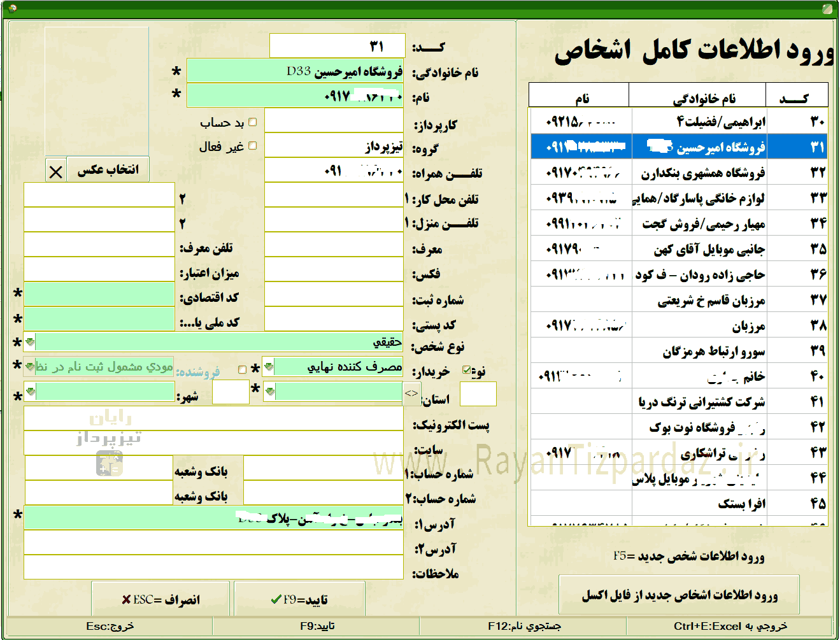
Task: Click the ملاحظات input field
Action: pyautogui.click(x=213, y=567)
